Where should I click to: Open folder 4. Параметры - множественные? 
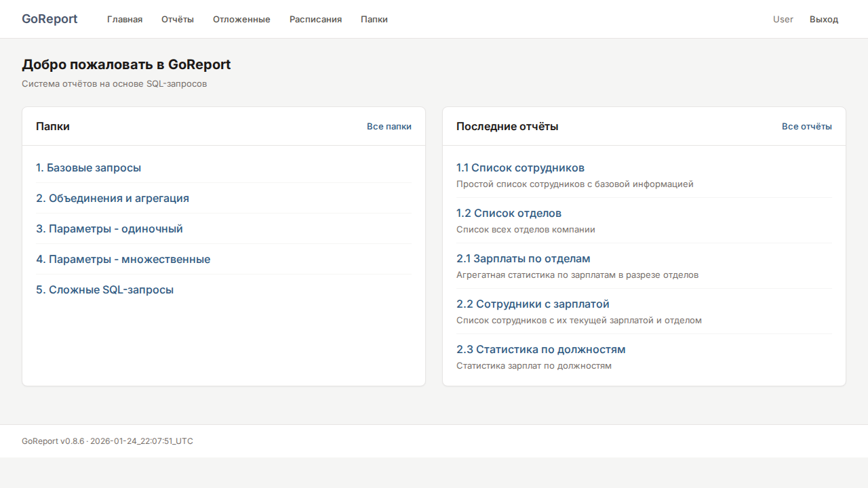[x=123, y=259]
